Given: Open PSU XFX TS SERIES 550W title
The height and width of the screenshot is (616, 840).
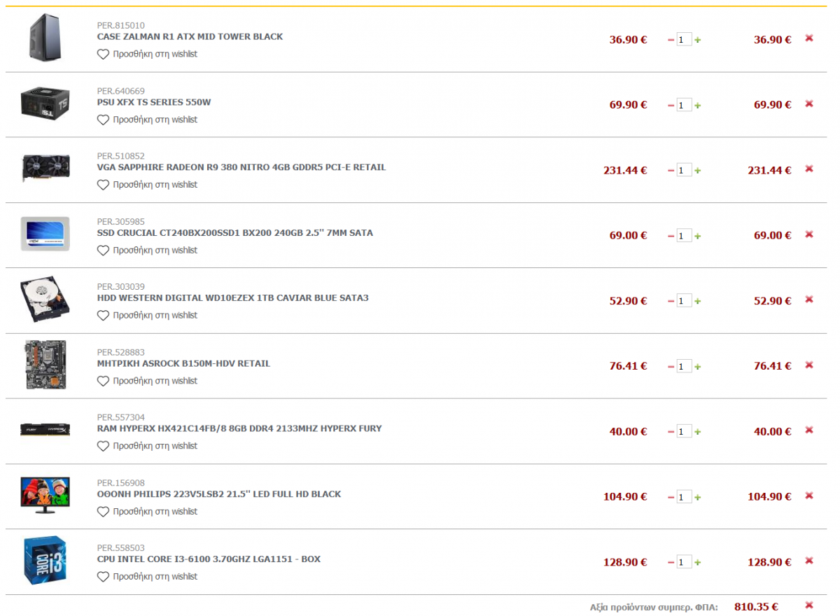Looking at the screenshot, I should point(154,102).
